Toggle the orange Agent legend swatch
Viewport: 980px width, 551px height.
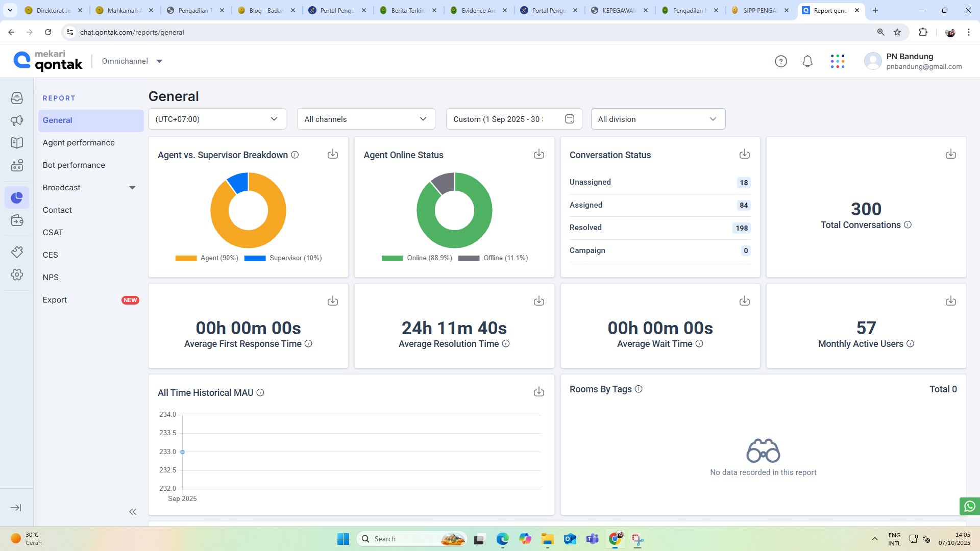(x=186, y=258)
